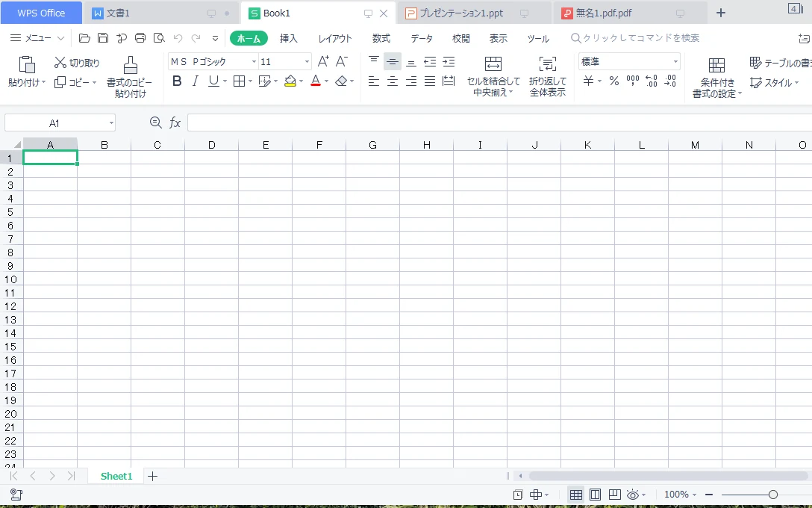The width and height of the screenshot is (812, 508).
Task: Decrease font size with A- icon
Action: coord(341,62)
